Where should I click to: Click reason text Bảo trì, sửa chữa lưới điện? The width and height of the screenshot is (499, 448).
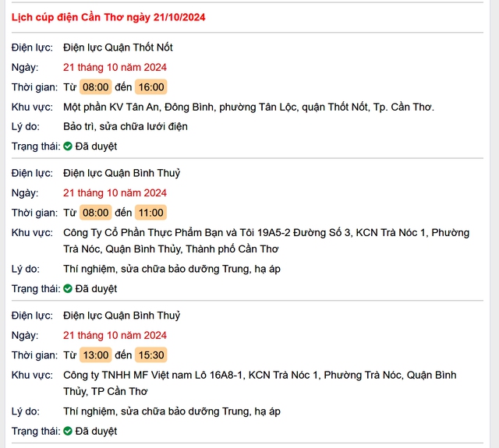click(x=126, y=126)
